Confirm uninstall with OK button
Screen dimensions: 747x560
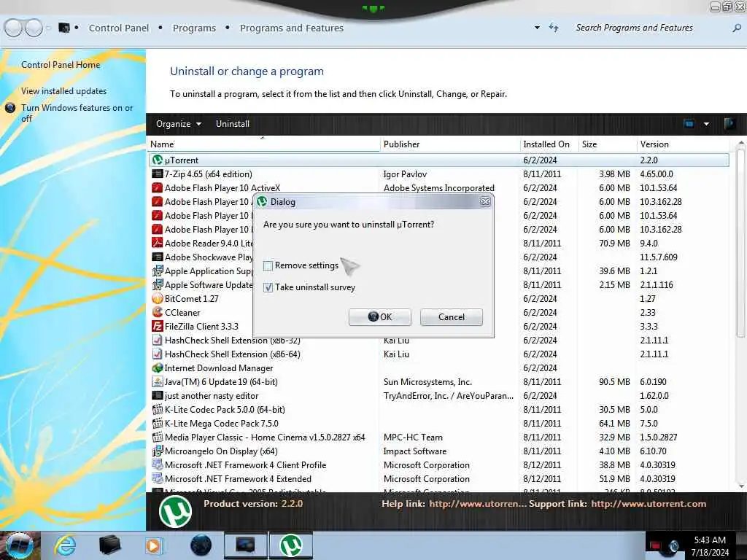(379, 317)
